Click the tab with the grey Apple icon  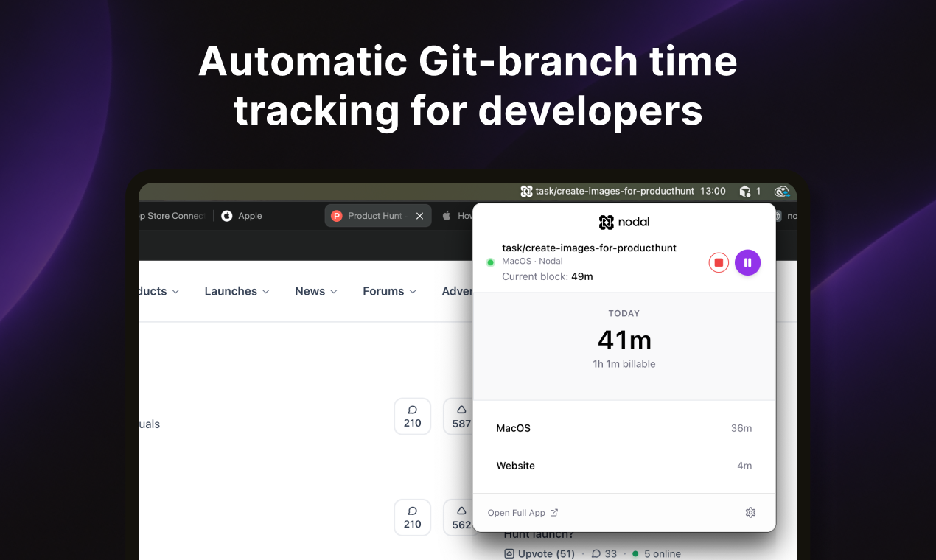pyautogui.click(x=457, y=216)
